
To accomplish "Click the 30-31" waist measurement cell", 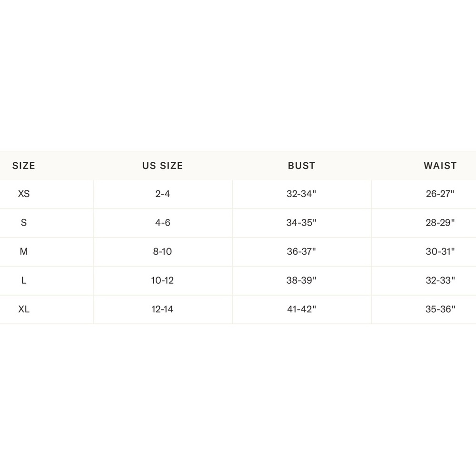I will point(440,251).
